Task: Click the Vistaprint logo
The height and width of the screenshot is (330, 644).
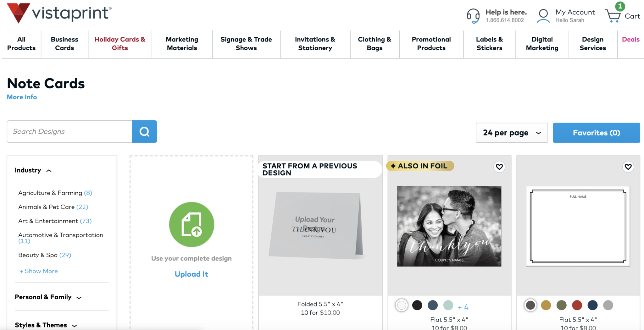Action: 59,13
